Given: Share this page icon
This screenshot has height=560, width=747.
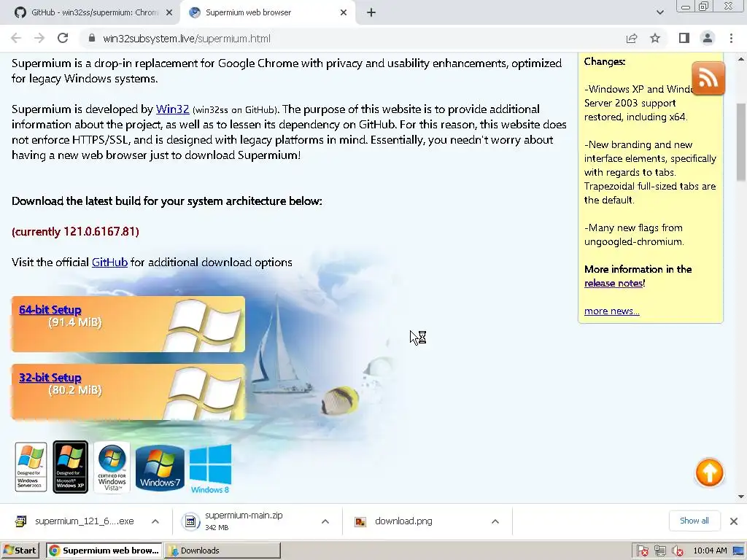Looking at the screenshot, I should point(632,38).
